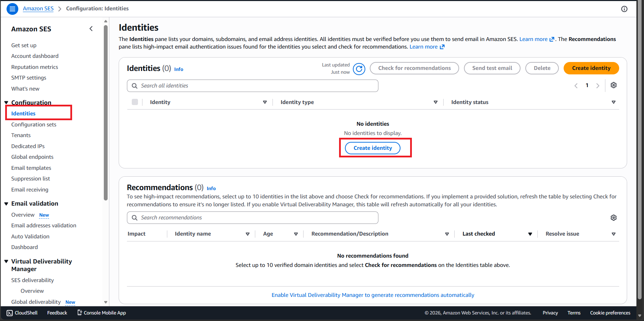This screenshot has height=321, width=644.
Task: Click the sidebar vertical scrollbar
Action: pyautogui.click(x=106, y=112)
